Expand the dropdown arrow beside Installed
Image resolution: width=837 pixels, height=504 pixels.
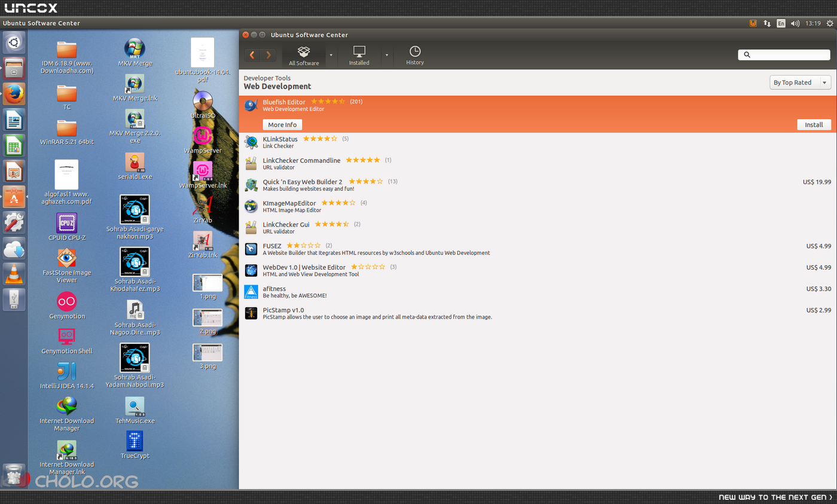(387, 55)
